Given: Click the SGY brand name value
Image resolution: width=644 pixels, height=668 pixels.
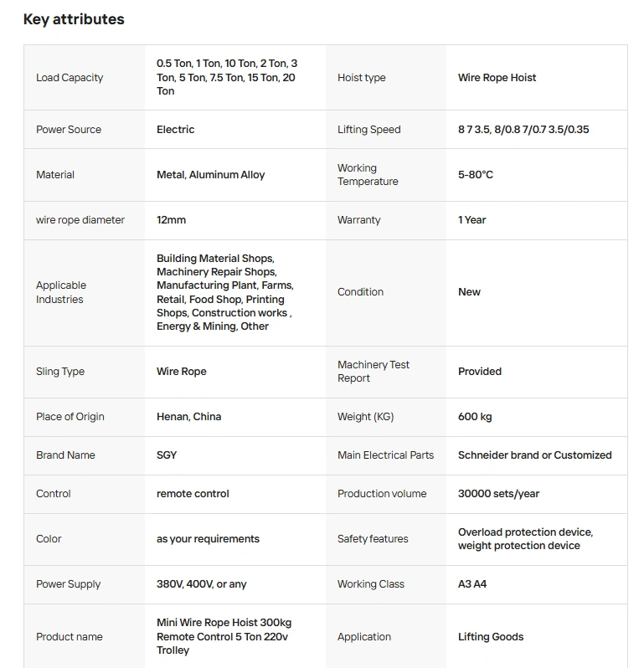Looking at the screenshot, I should tap(167, 455).
